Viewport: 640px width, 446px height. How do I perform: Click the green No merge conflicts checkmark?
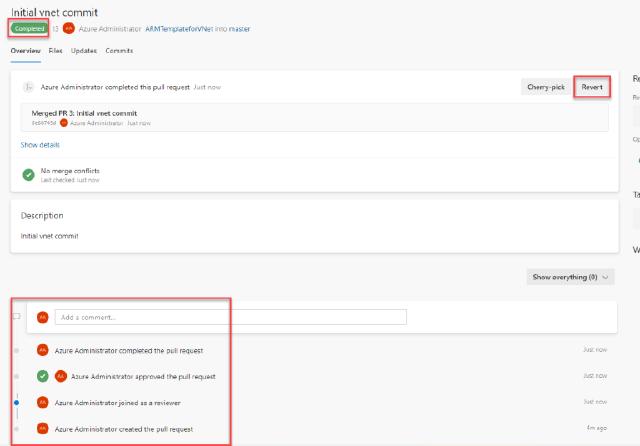click(29, 175)
